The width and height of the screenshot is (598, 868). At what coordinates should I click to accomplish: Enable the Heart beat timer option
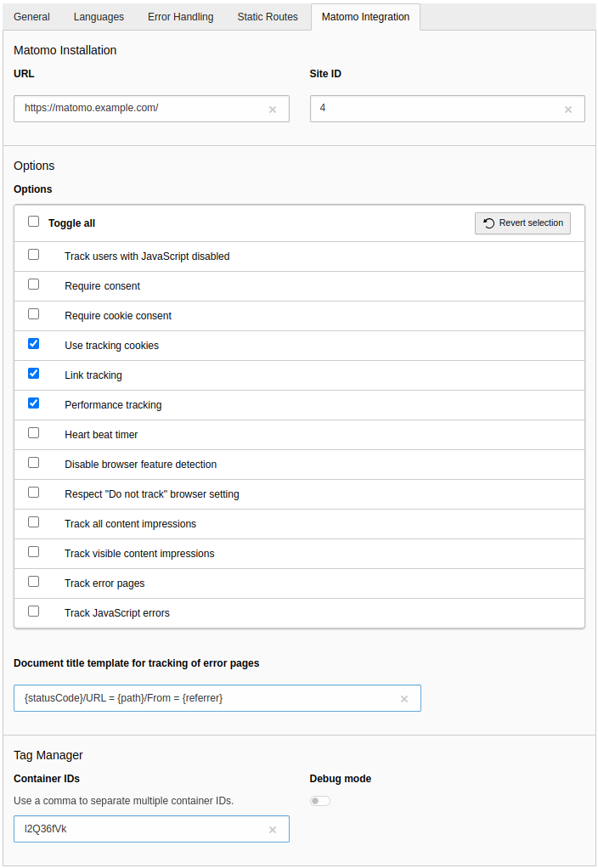coord(34,433)
